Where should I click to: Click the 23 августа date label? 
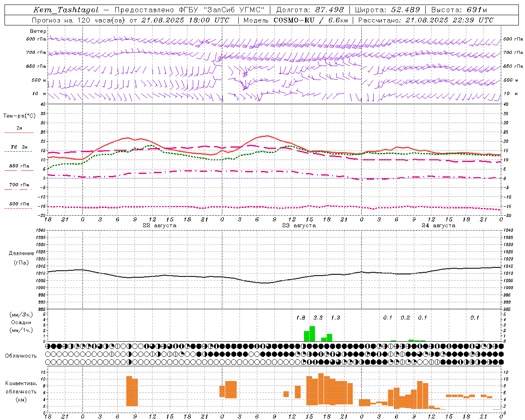299,226
